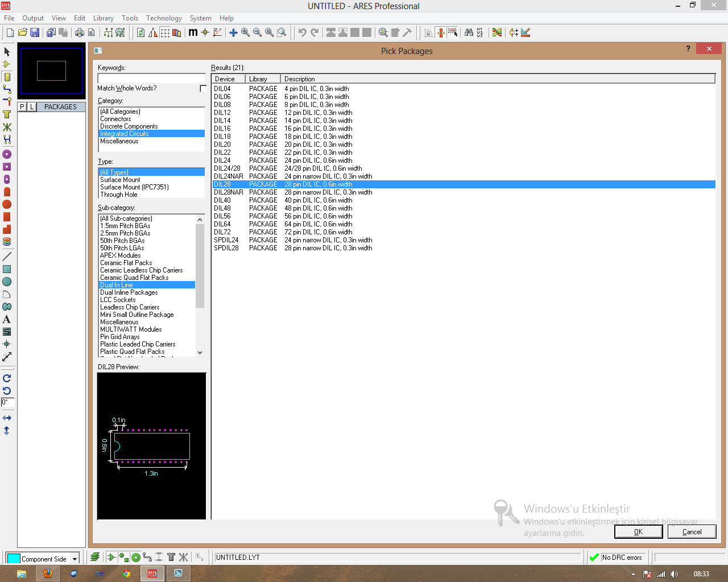The height and width of the screenshot is (582, 728).
Task: Select the arrow Selection Mode tool
Action: click(x=7, y=52)
